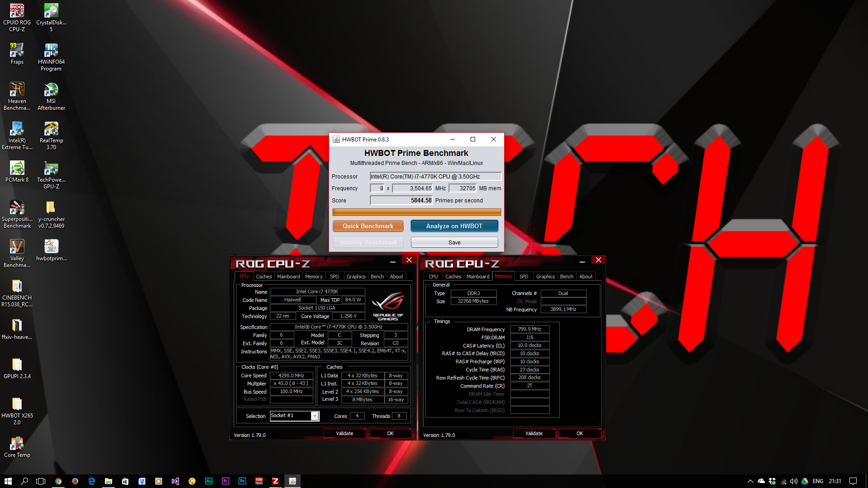868x488 pixels.
Task: Open the MSI Afterburner desktop shortcut
Action: pos(51,97)
